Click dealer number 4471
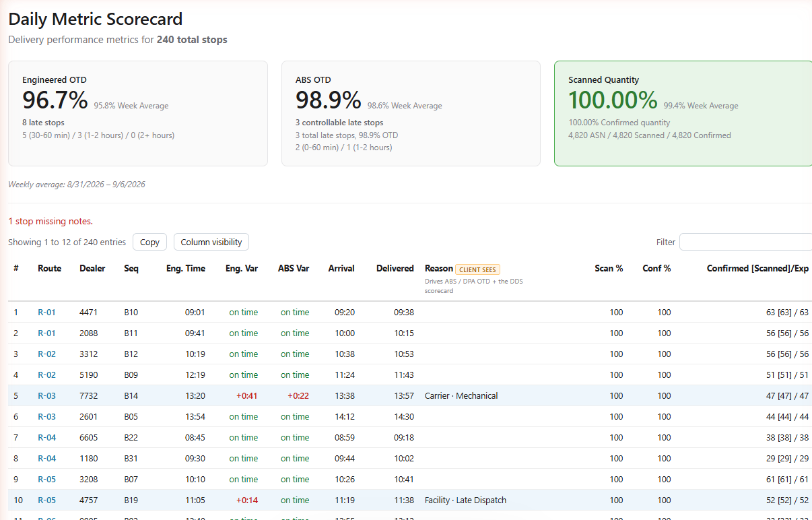 pos(88,312)
